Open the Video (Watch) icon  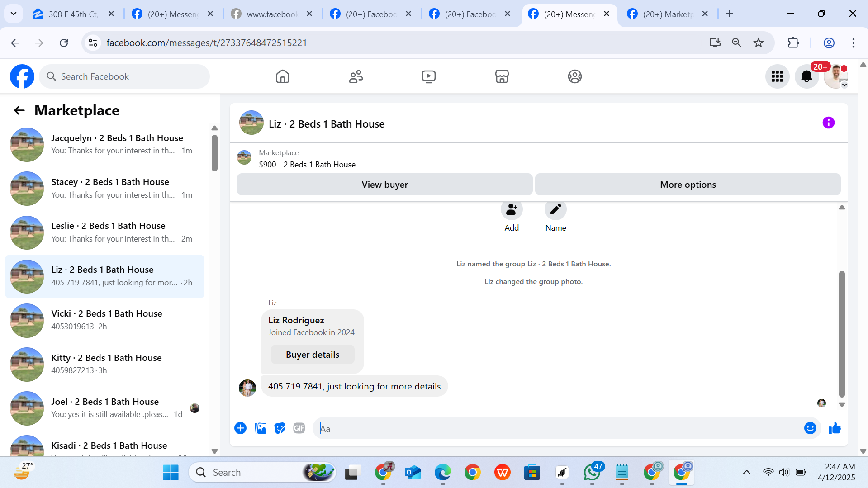click(429, 76)
